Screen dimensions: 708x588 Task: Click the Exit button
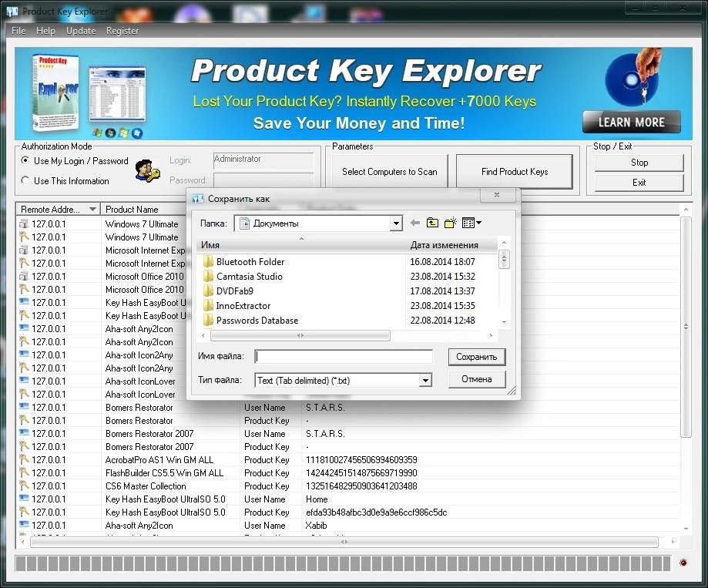click(639, 183)
